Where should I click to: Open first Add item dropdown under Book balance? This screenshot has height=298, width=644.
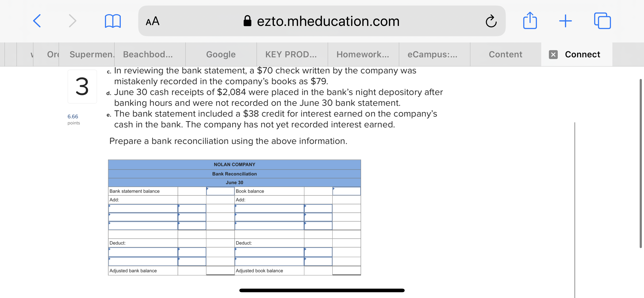pos(269,208)
